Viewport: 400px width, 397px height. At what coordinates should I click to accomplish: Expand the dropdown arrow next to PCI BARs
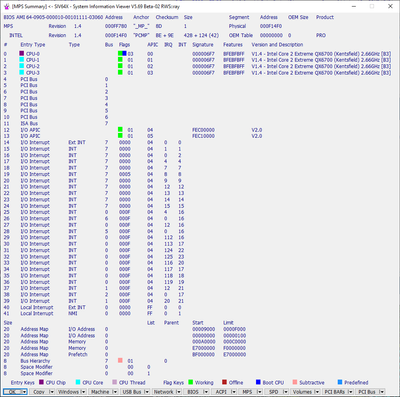tap(350, 392)
